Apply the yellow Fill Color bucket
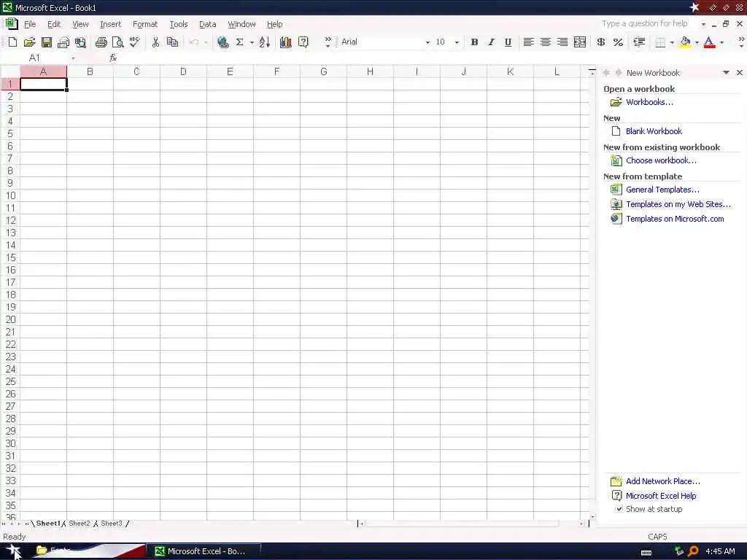Viewport: 747px width, 560px height. point(685,42)
